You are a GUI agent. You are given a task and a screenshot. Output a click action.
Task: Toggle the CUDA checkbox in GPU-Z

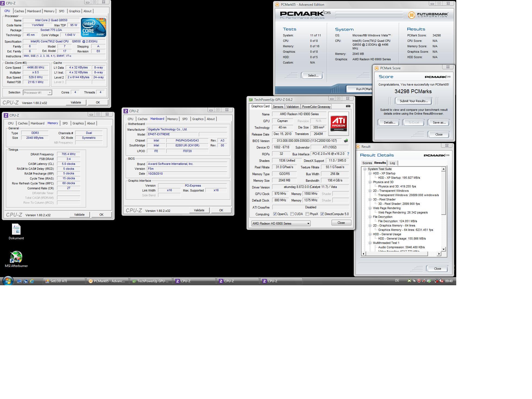[x=292, y=214]
